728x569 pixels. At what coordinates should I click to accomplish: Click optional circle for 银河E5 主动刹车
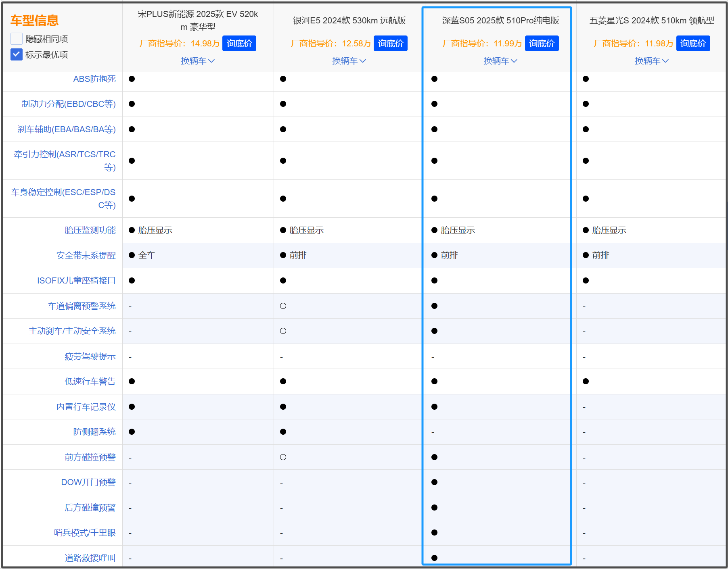click(283, 331)
